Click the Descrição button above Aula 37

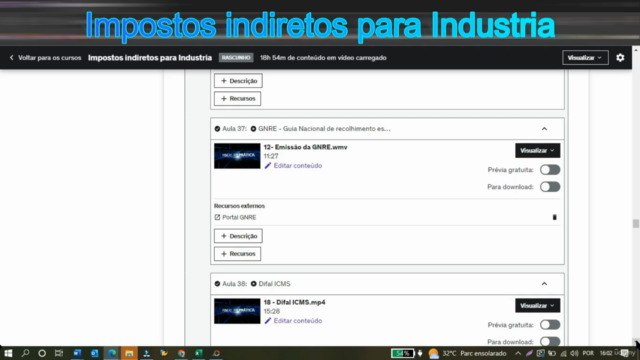point(238,81)
